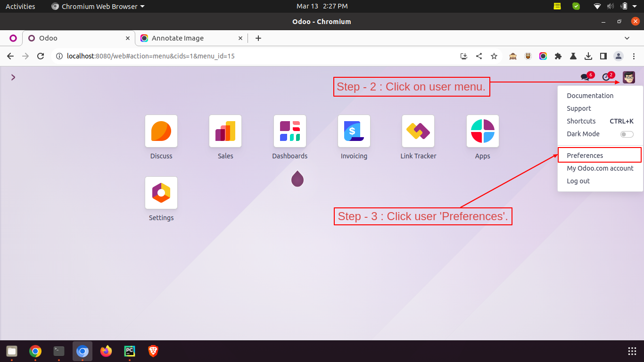Bookmark this page with star icon
The height and width of the screenshot is (362, 644).
[494, 56]
